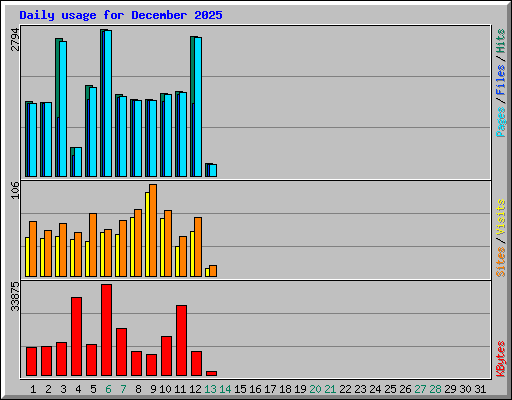Click green weekend day label 7
The height and width of the screenshot is (400, 512).
[123, 389]
